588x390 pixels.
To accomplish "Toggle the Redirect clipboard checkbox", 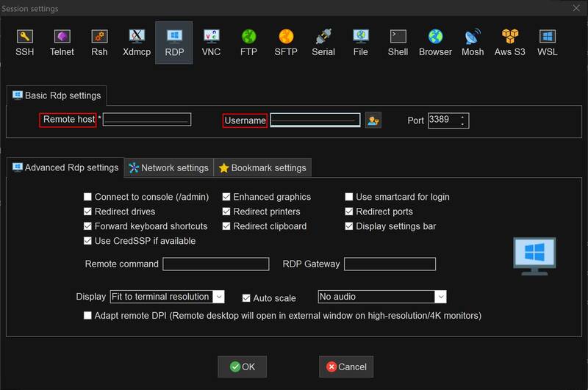I will 227,226.
